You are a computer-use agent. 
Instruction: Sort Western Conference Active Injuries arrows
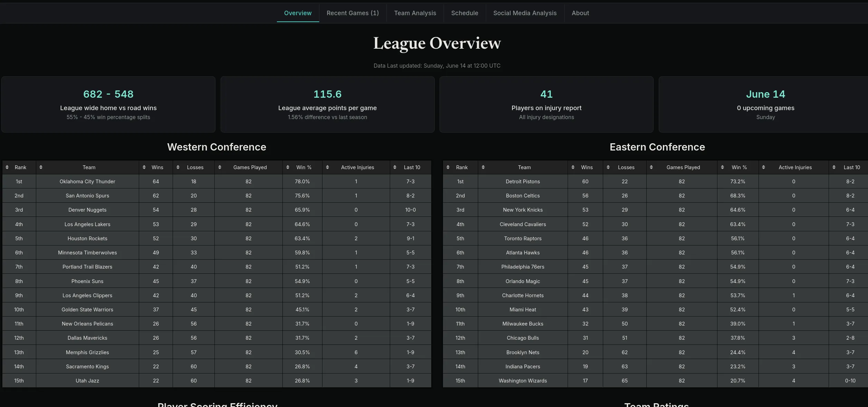pos(327,167)
